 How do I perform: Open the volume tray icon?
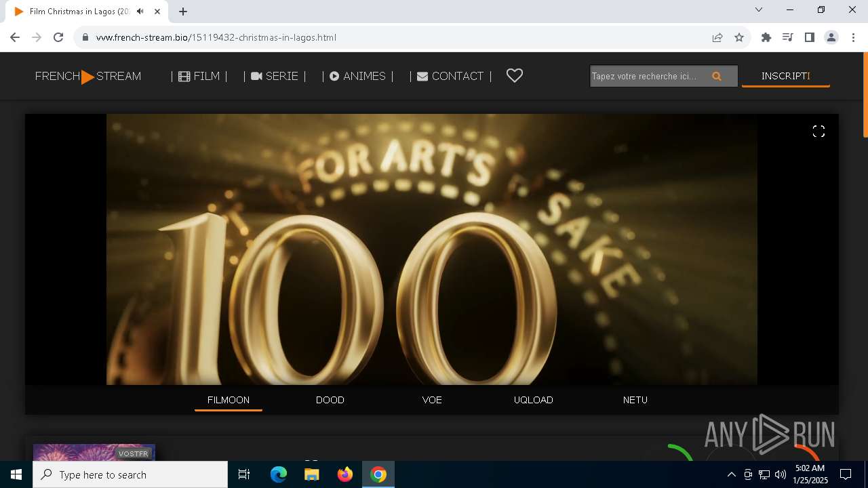coord(781,474)
